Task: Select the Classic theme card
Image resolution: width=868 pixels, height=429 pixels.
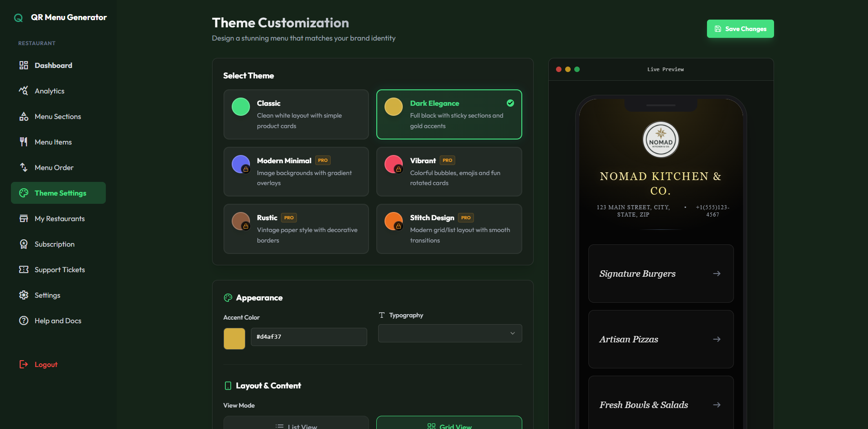Action: pyautogui.click(x=296, y=114)
